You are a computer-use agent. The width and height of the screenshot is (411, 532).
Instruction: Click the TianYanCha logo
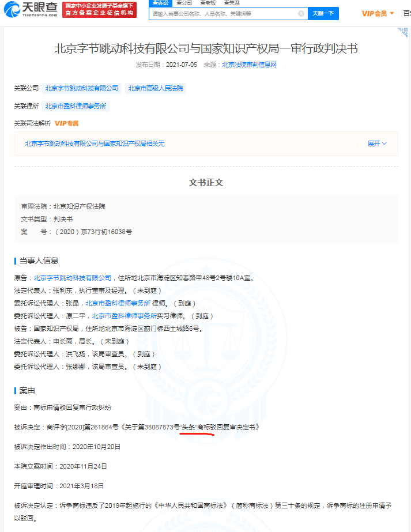[31, 9]
